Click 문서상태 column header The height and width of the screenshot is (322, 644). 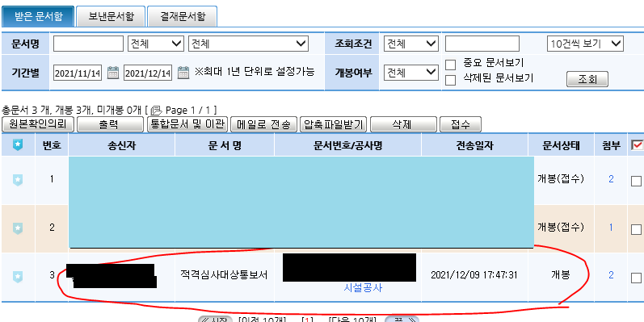coord(561,145)
